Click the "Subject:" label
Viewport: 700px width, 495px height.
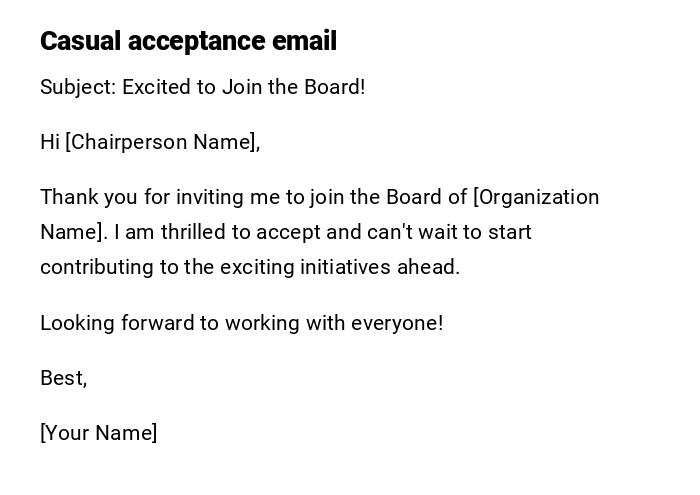click(x=78, y=87)
